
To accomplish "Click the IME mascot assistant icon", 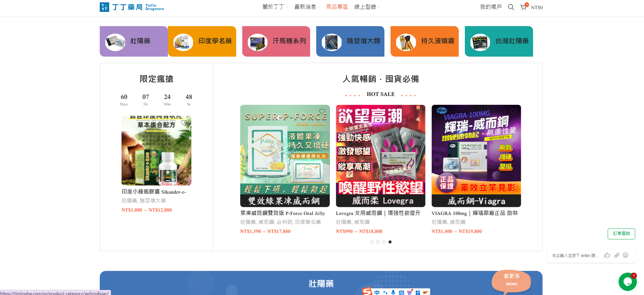I will [425, 292].
